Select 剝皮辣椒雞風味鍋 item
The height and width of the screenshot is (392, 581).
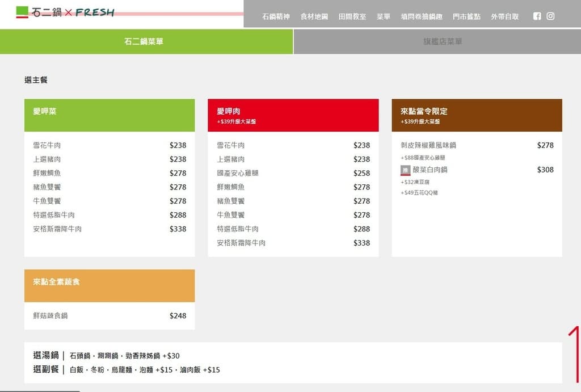pos(428,145)
